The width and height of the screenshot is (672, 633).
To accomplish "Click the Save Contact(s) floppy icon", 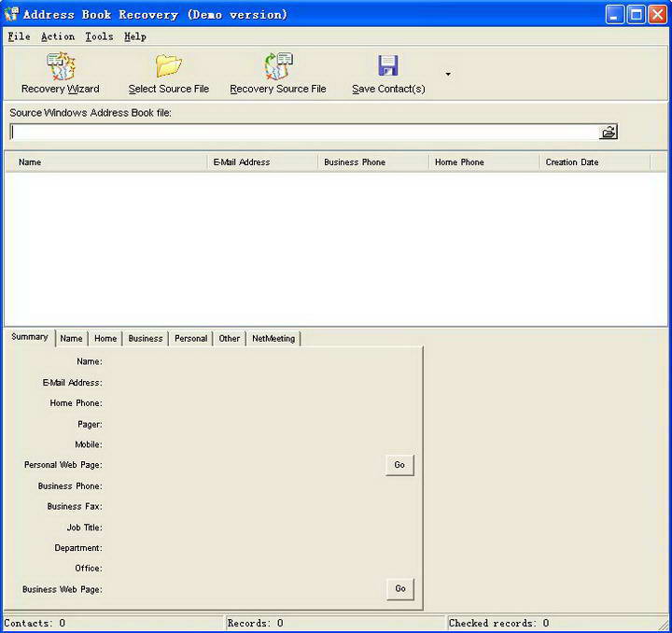I will [388, 65].
